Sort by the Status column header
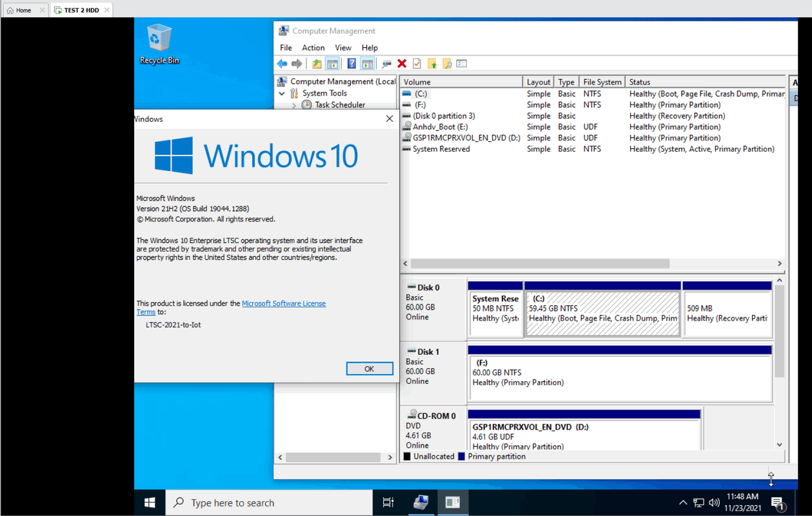This screenshot has width=812, height=516. pyautogui.click(x=706, y=82)
